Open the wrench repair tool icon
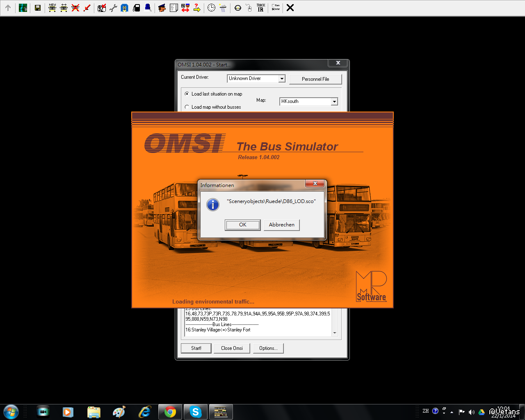 [x=113, y=8]
